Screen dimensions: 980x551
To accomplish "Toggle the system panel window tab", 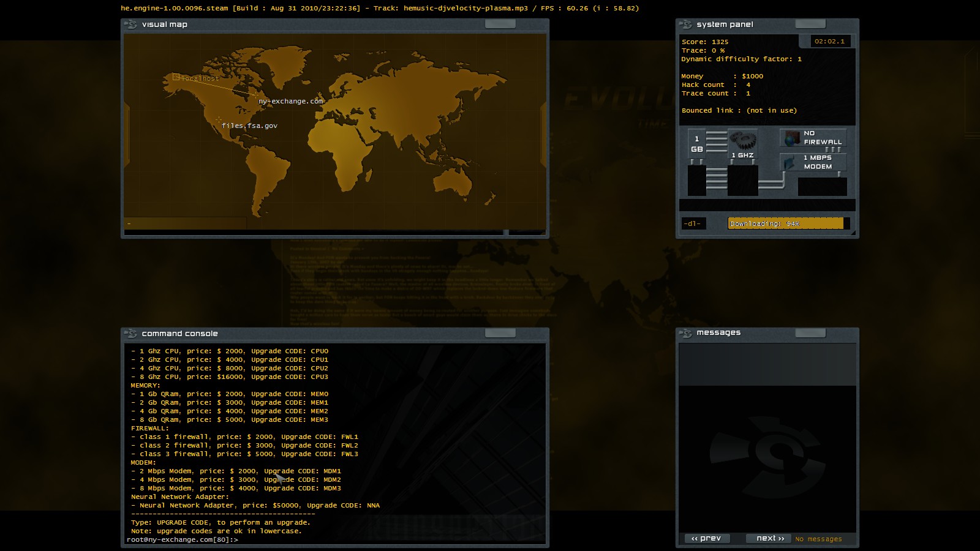I will coord(810,24).
